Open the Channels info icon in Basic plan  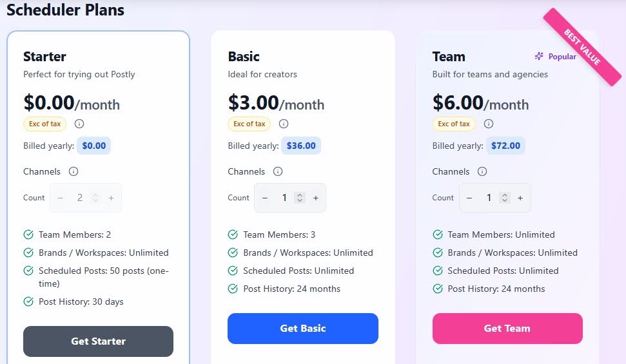click(x=278, y=171)
